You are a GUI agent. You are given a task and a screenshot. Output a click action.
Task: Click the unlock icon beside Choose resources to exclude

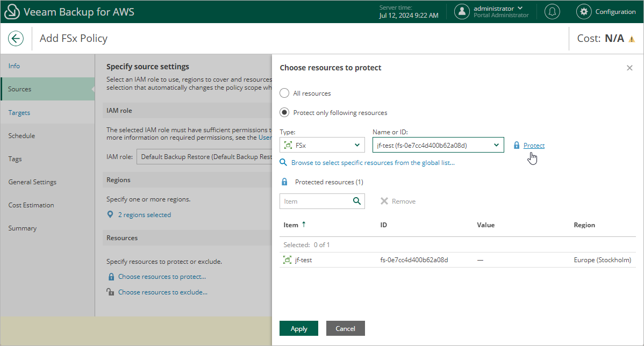[x=110, y=292]
